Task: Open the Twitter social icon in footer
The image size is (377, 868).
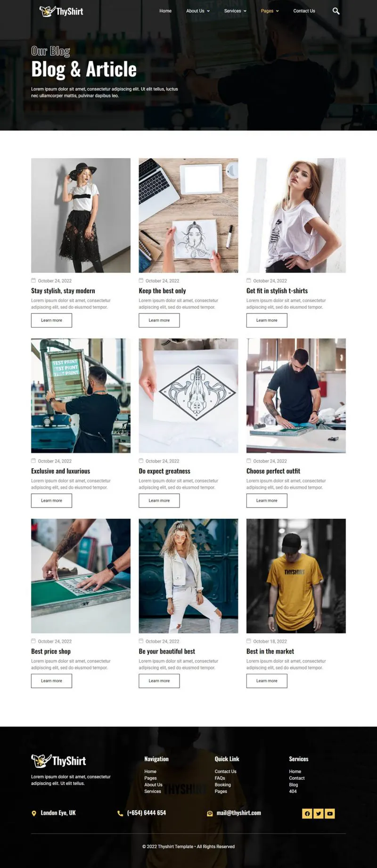Action: tap(319, 813)
